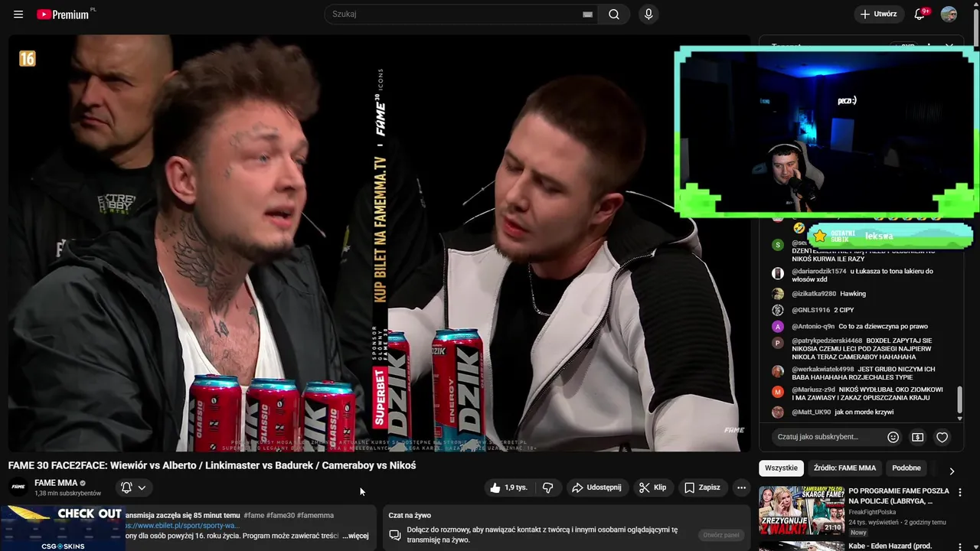Open options for PO PROGRAMIE FAME video
Image resolution: width=980 pixels, height=551 pixels.
click(959, 493)
